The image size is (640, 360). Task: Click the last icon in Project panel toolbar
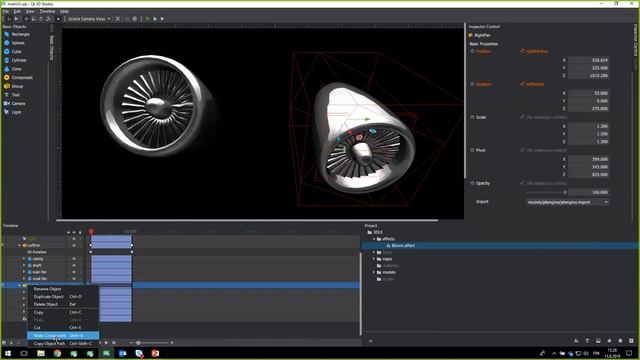[x=631, y=340]
